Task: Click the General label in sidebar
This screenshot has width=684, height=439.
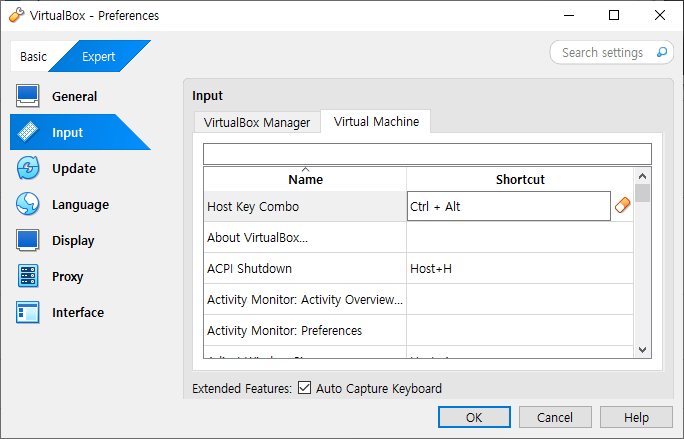Action: click(75, 96)
